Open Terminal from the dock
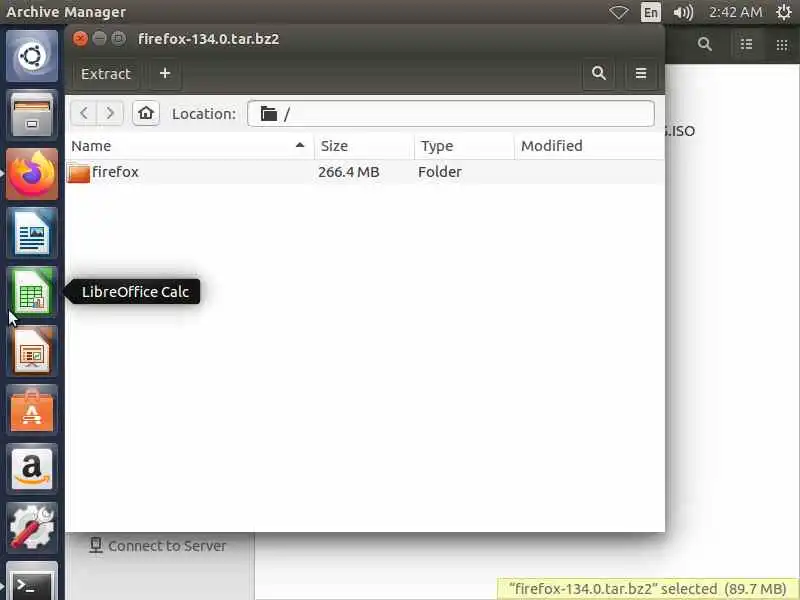 pos(32,582)
